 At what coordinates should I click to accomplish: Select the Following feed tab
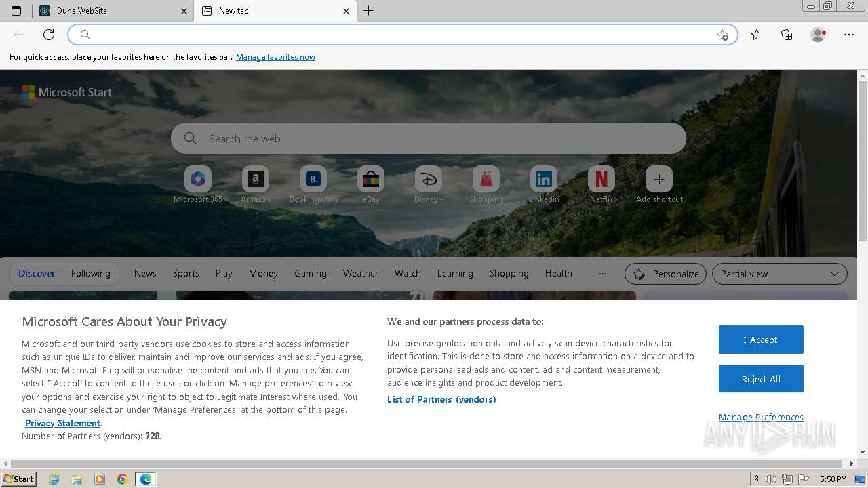tap(91, 274)
